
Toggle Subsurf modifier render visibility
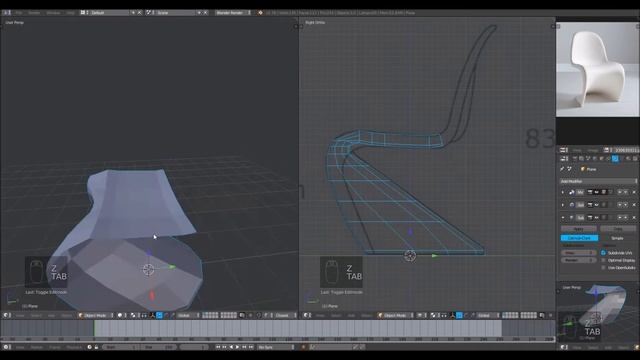[x=590, y=218]
